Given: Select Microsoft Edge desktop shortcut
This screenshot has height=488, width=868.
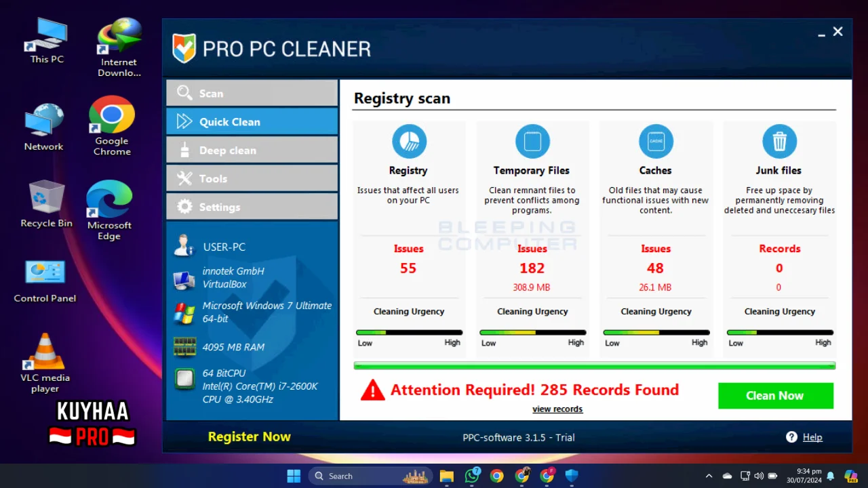Looking at the screenshot, I should click(x=109, y=210).
